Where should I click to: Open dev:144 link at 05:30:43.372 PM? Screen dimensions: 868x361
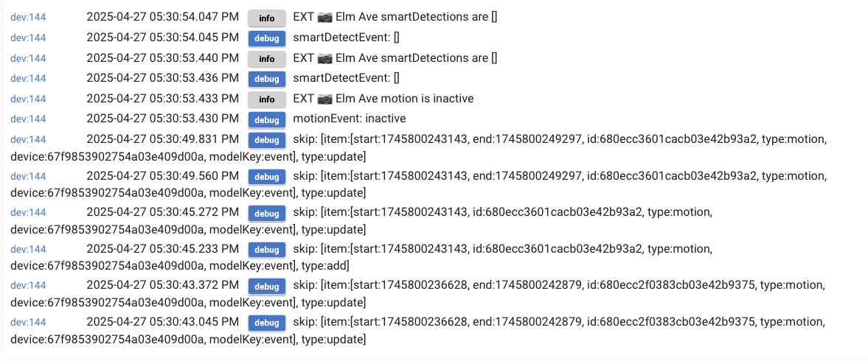coord(28,285)
